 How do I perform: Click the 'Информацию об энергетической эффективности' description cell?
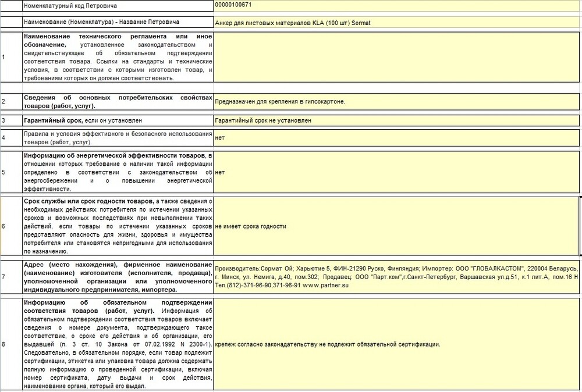pyautogui.click(x=118, y=172)
